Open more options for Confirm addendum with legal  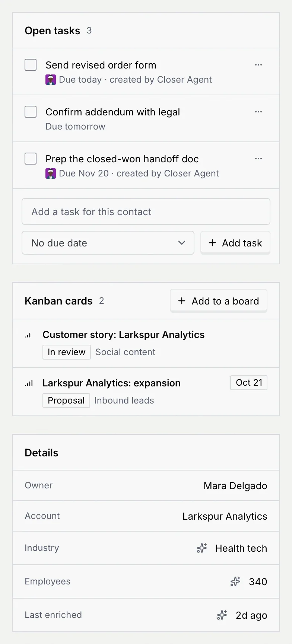(258, 112)
